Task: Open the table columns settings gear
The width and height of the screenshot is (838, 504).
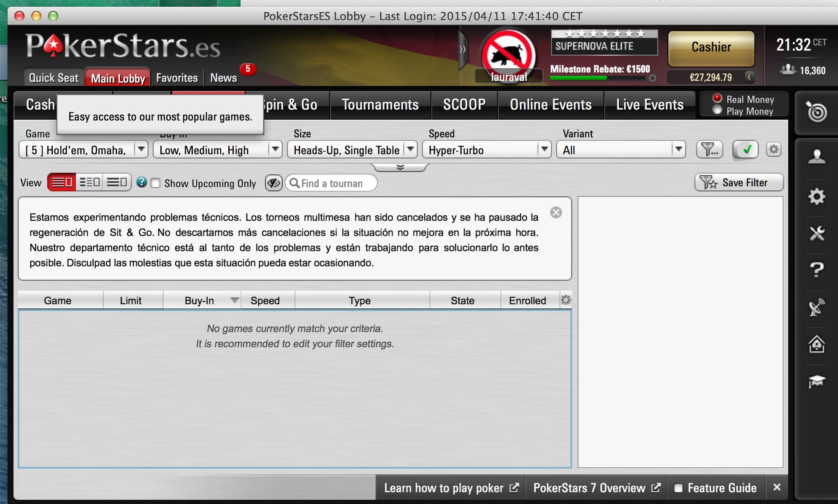Action: click(x=566, y=300)
